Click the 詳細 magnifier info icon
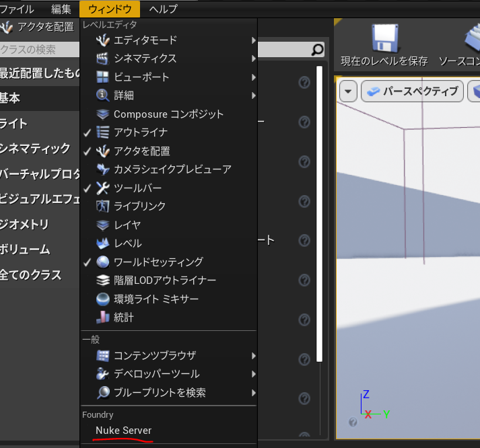Image resolution: width=480 pixels, height=448 pixels. [x=102, y=96]
